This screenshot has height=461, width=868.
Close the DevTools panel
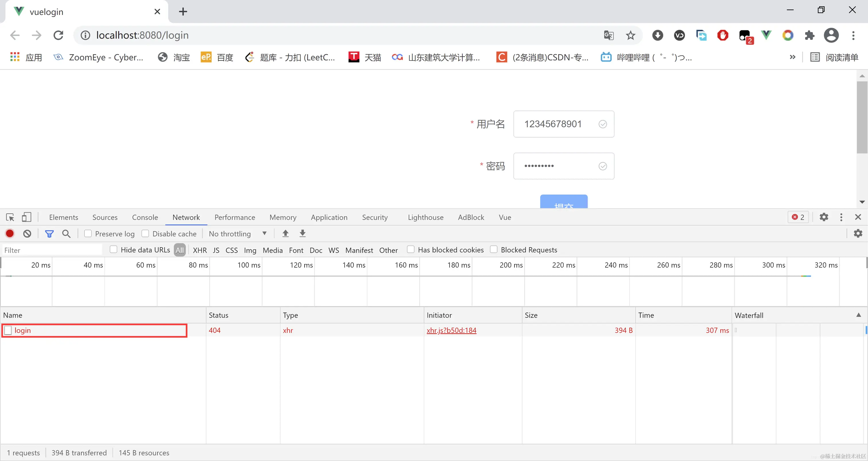858,217
